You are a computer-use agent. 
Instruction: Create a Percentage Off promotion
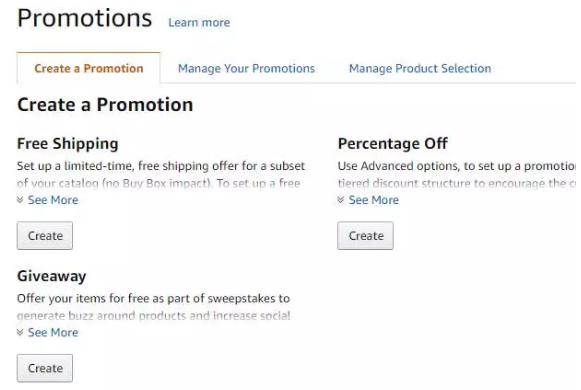pyautogui.click(x=365, y=236)
